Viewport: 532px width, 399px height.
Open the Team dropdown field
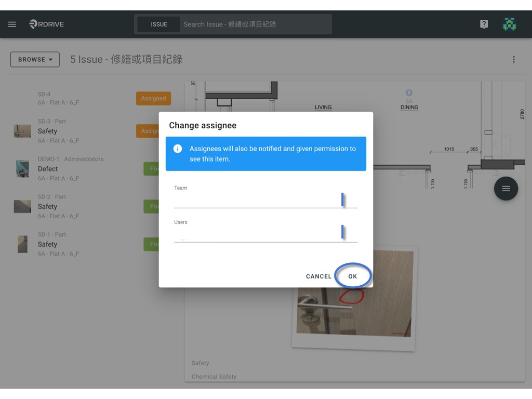(265, 197)
